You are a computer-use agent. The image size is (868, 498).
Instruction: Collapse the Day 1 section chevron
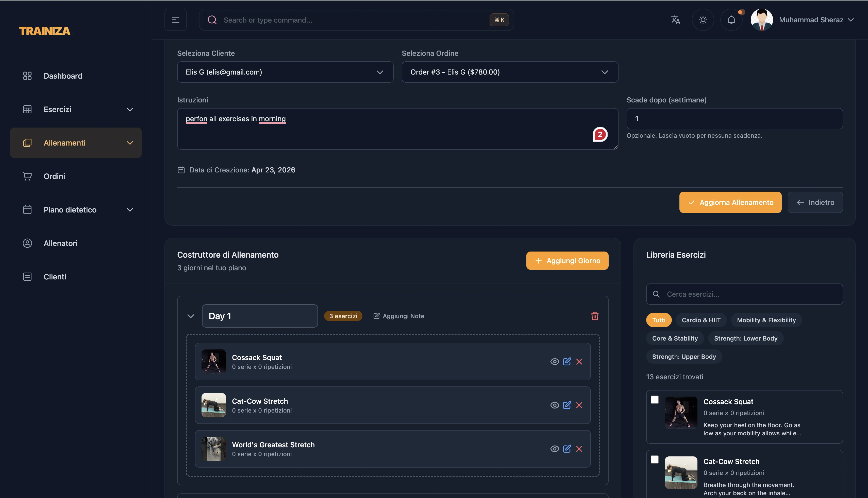coord(191,316)
